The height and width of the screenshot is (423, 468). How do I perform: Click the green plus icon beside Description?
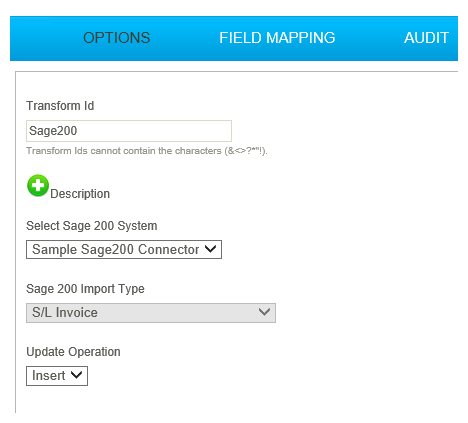pyautogui.click(x=38, y=185)
